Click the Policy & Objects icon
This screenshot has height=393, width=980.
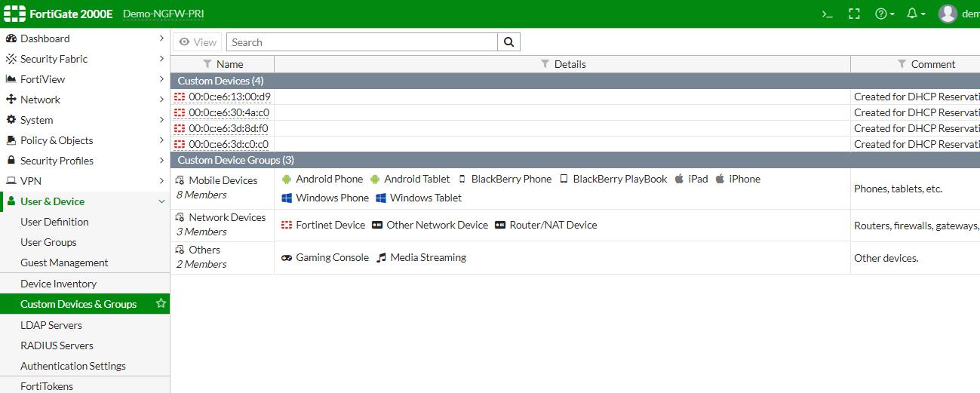11,140
